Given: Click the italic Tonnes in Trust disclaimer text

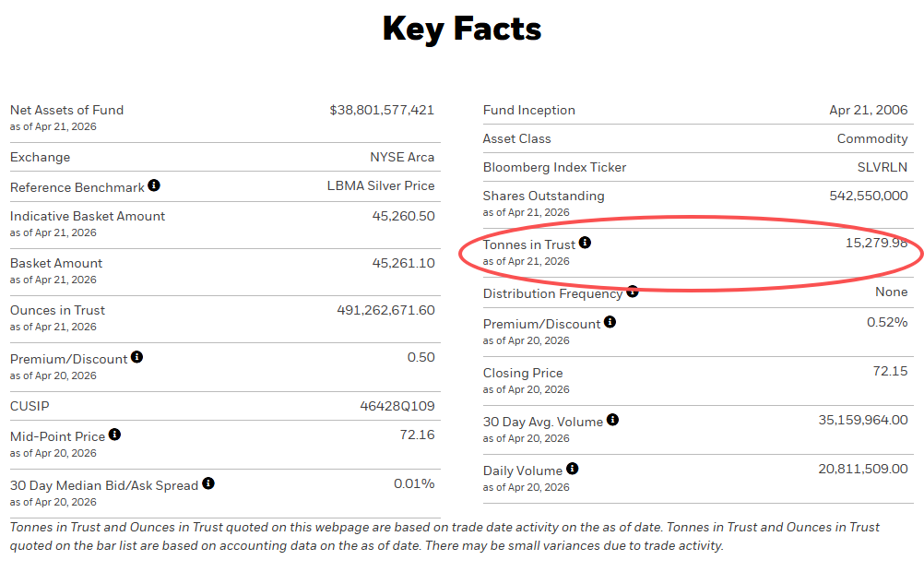Looking at the screenshot, I should pos(444,537).
